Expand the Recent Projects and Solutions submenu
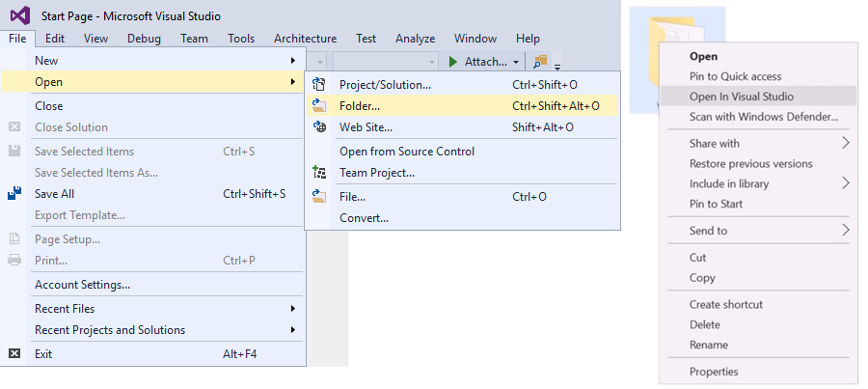Viewport: 868px width, 389px height. 293,330
